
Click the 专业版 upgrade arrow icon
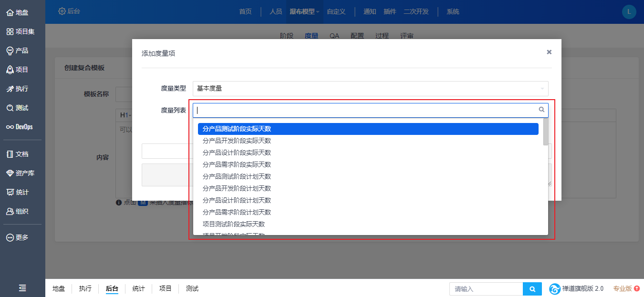click(x=637, y=288)
